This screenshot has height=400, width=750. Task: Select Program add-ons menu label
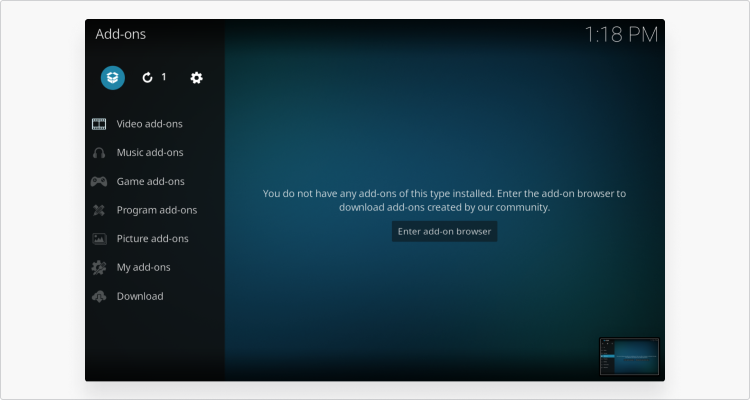click(157, 210)
